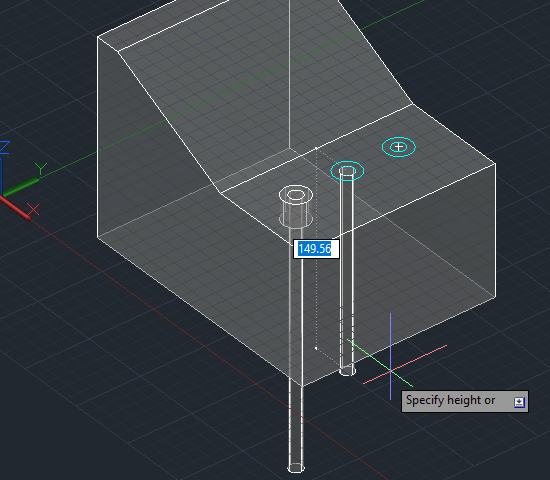
Task: Pick the cyan circle atop the thin cylinder
Action: click(347, 171)
